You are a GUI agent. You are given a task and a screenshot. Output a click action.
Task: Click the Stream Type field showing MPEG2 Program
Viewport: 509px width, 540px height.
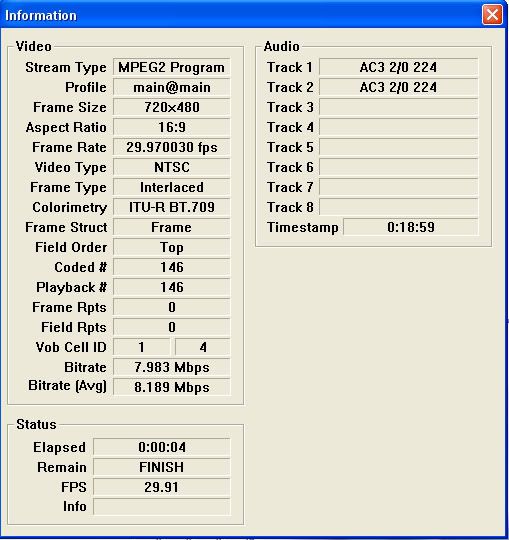point(172,68)
